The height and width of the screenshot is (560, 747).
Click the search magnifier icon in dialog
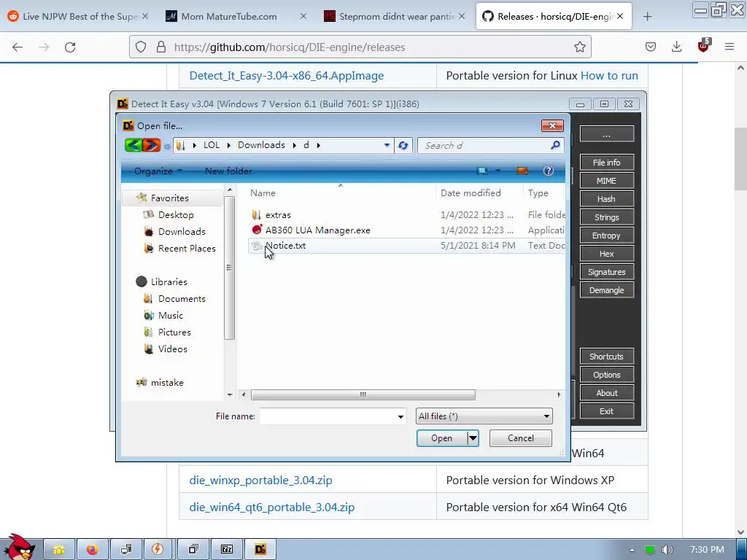(555, 145)
